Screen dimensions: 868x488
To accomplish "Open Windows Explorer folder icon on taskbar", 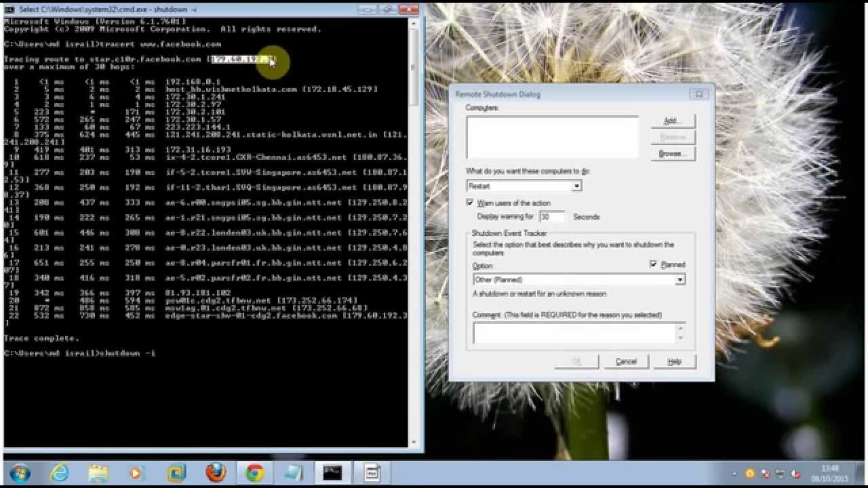I will (x=98, y=472).
